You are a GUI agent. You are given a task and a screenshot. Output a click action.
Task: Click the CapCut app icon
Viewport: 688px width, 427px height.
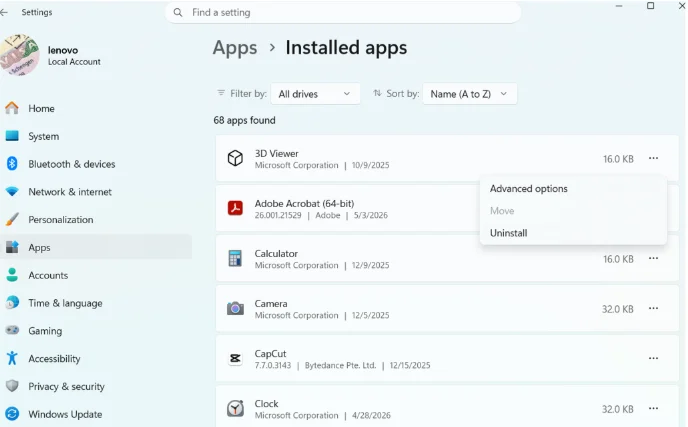click(x=235, y=359)
